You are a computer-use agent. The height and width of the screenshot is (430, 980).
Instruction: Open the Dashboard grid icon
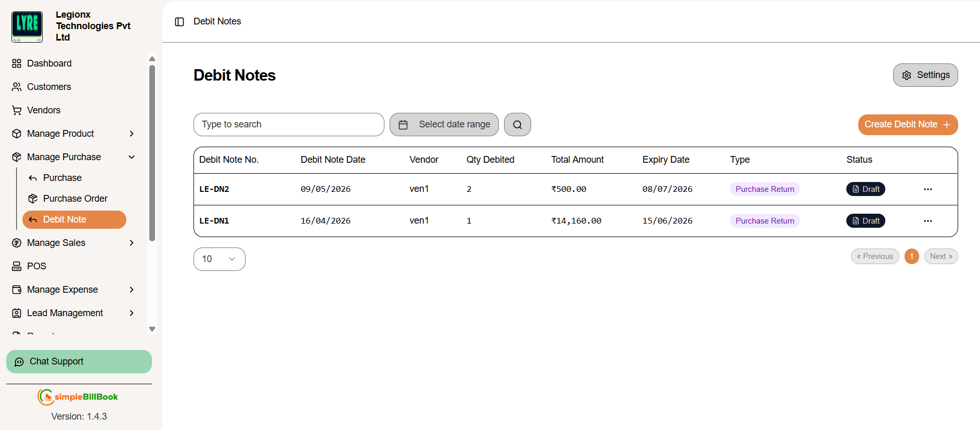pyautogui.click(x=17, y=63)
